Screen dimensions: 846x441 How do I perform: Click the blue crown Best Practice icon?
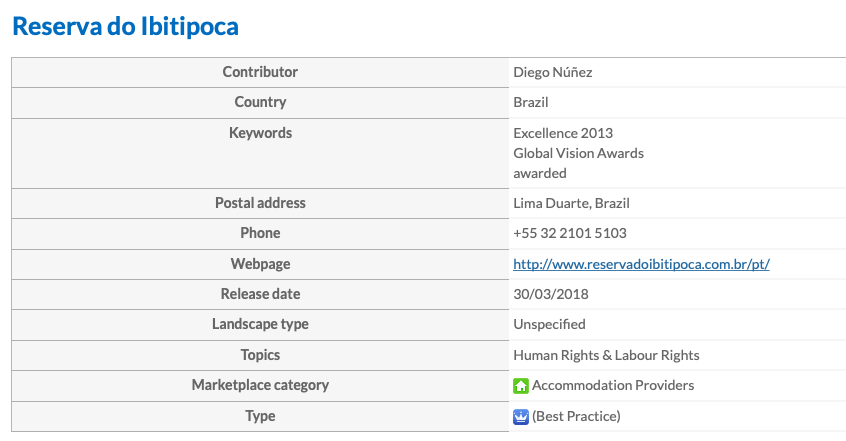521,417
